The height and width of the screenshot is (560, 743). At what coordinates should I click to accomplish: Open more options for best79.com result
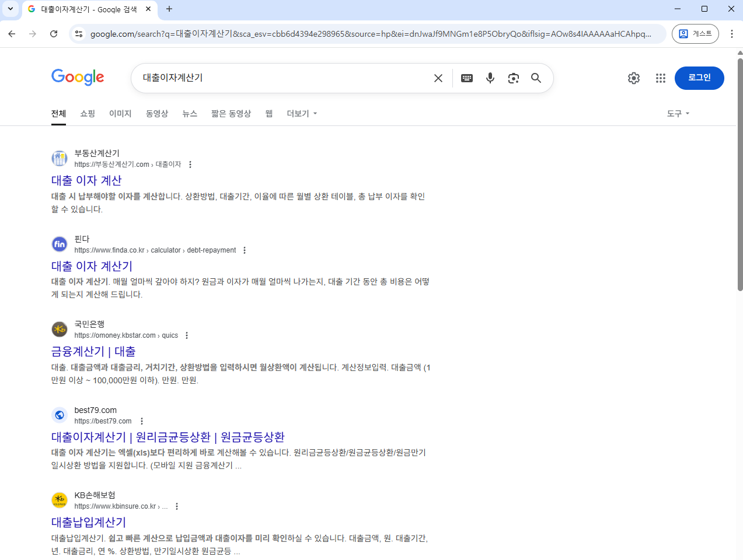(142, 421)
